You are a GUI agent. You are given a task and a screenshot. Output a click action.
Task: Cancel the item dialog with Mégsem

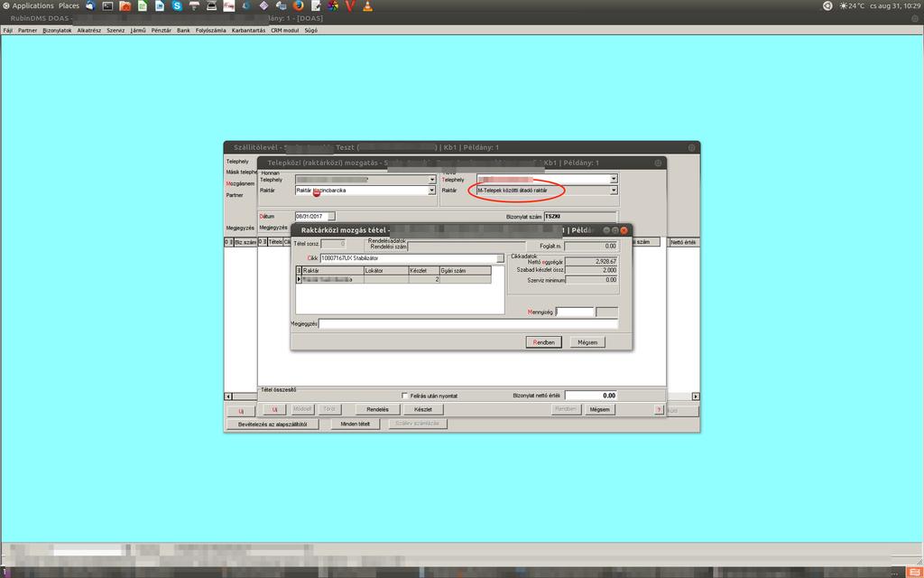click(587, 342)
